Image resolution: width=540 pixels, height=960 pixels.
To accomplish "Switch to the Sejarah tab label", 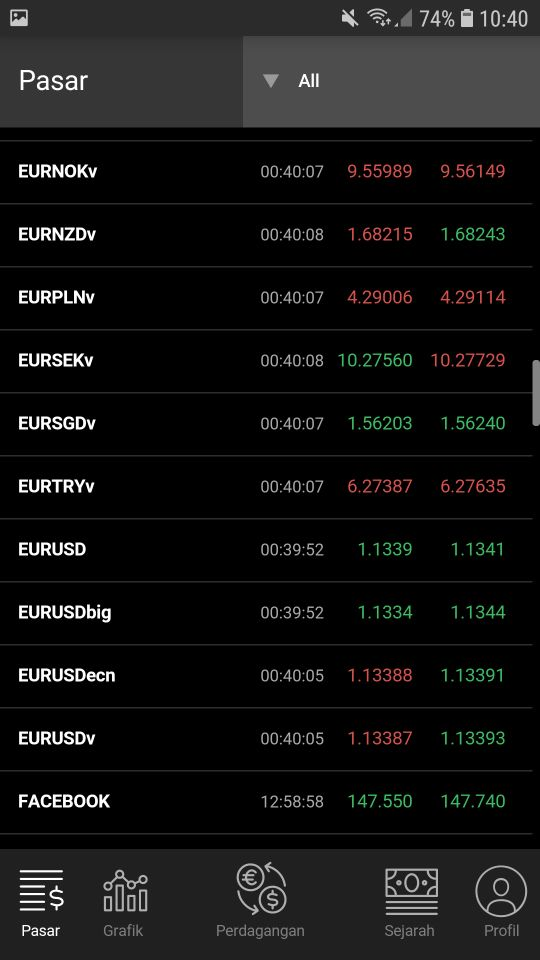I will (409, 931).
